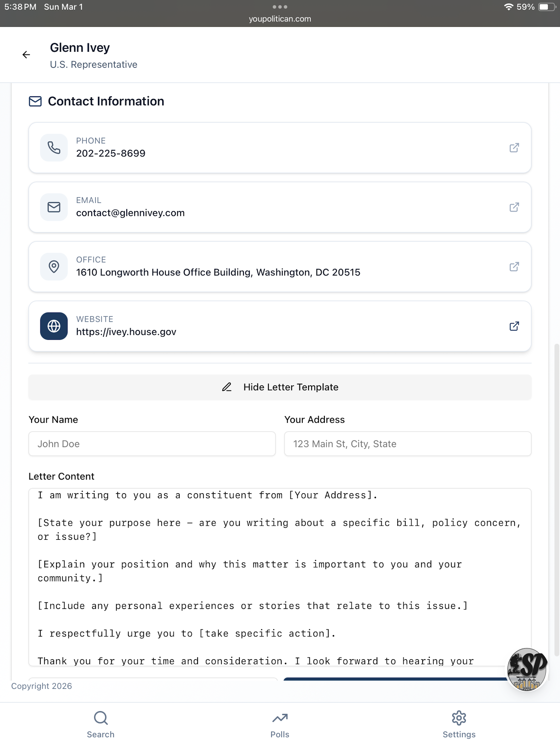Tap the Wi-Fi status icon

point(508,7)
